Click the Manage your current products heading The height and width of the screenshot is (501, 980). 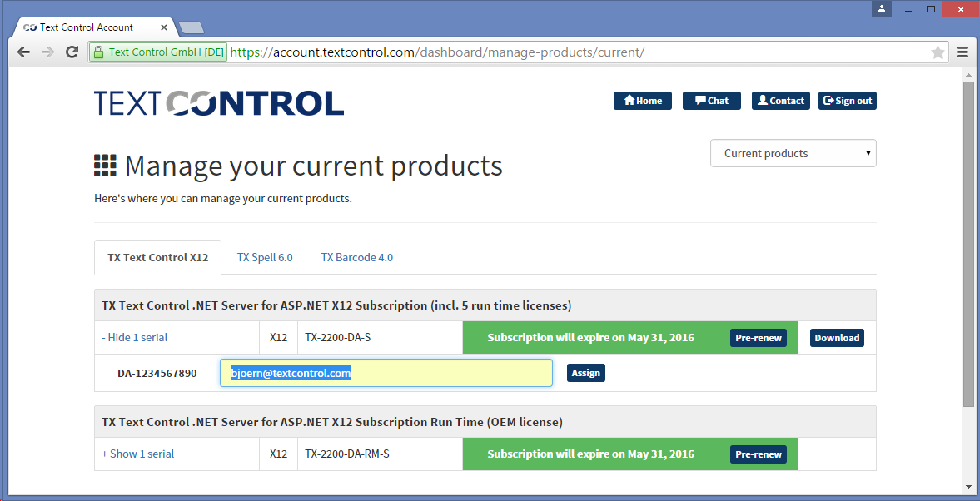(x=313, y=166)
